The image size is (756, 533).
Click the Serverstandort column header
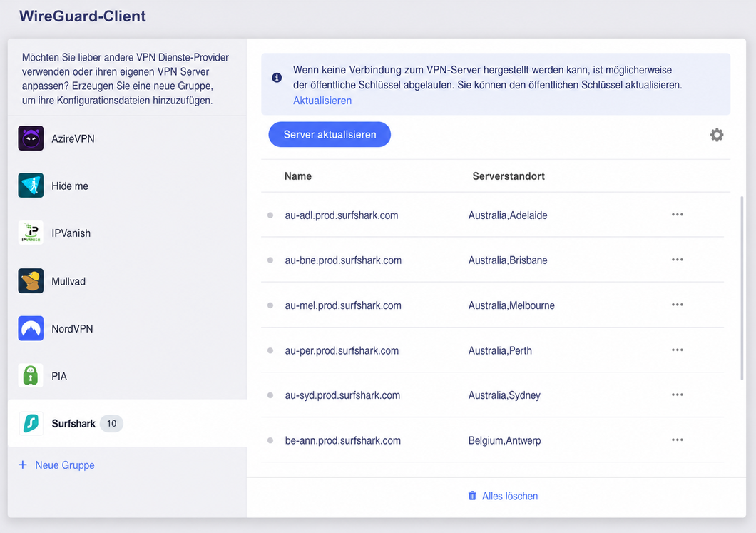click(509, 176)
